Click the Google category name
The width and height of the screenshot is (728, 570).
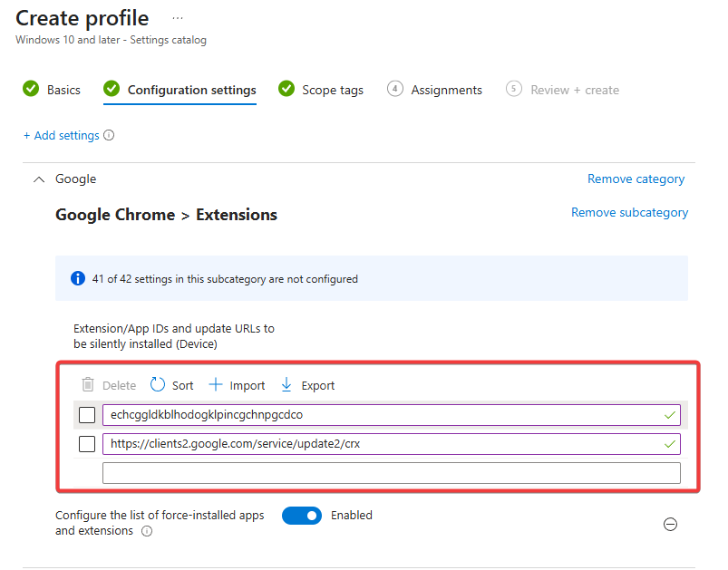[75, 179]
